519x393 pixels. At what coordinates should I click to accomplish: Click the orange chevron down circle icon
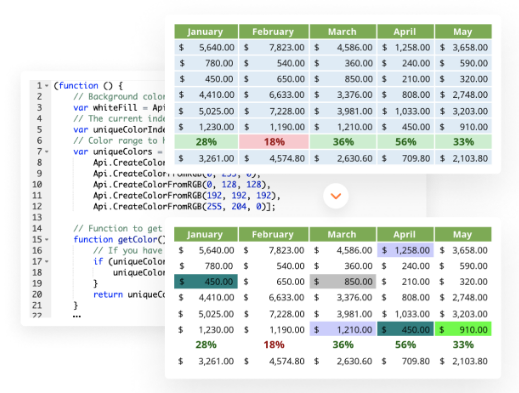coord(336,196)
